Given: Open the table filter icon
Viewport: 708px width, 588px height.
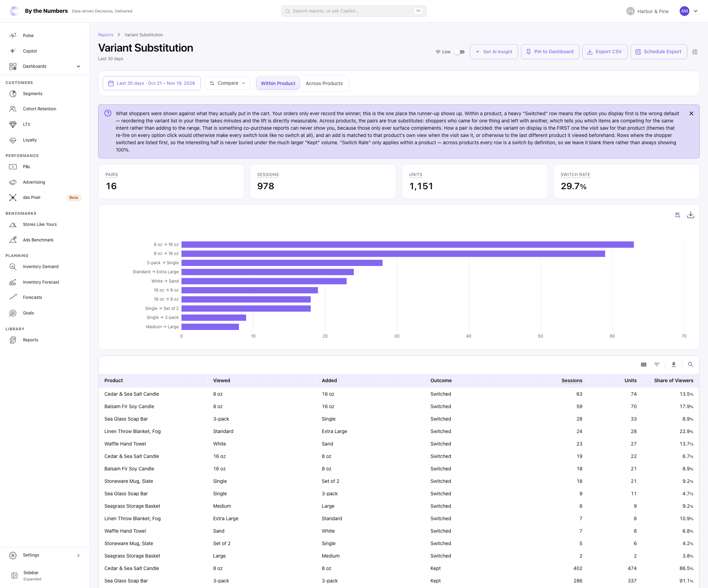Looking at the screenshot, I should pyautogui.click(x=656, y=365).
